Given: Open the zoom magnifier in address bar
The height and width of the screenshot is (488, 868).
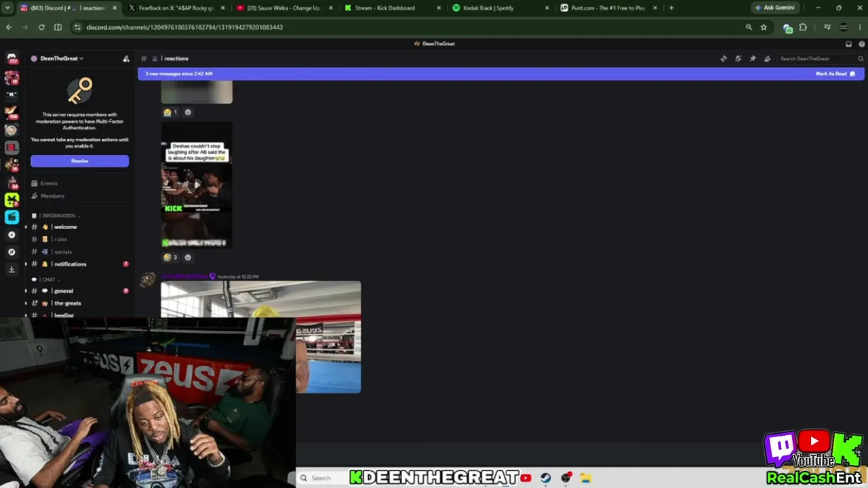Looking at the screenshot, I should (749, 27).
